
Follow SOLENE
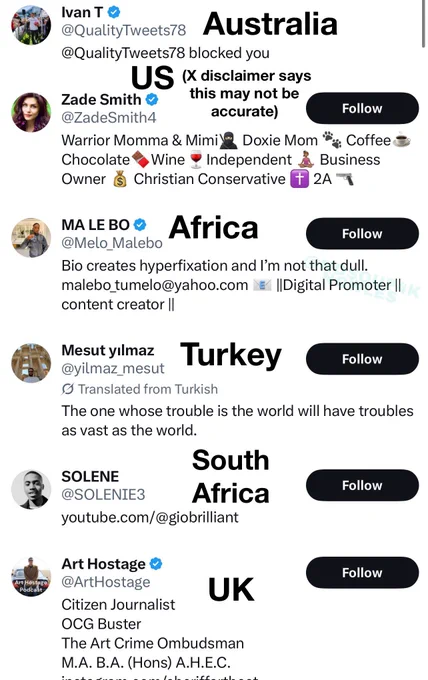362,485
